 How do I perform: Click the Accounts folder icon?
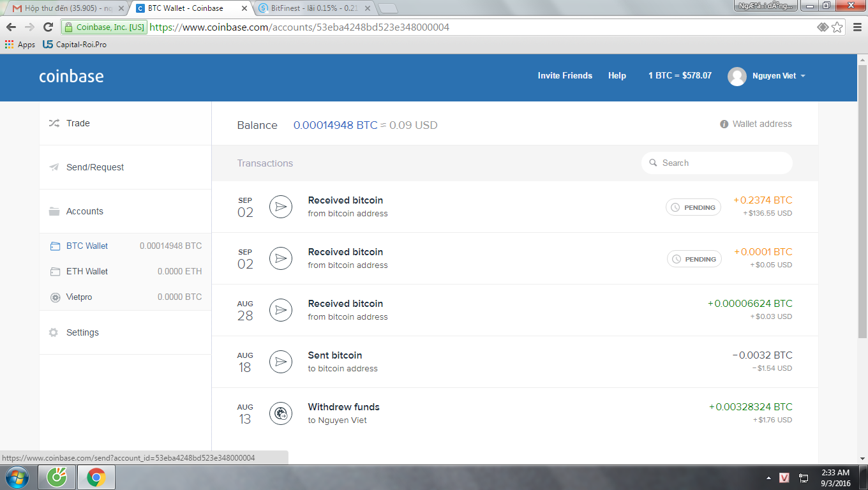54,211
